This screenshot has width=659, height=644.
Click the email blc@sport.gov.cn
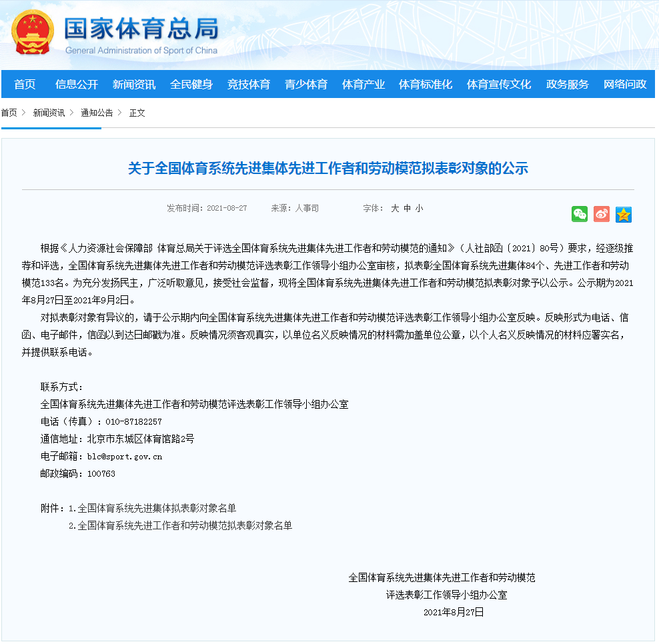[125, 457]
